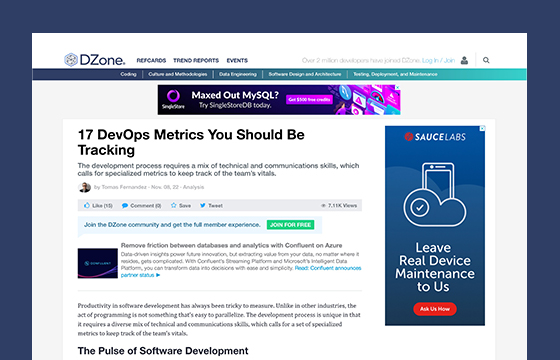Click the Confluent ad thumbnail
The width and height of the screenshot is (560, 360).
98,263
